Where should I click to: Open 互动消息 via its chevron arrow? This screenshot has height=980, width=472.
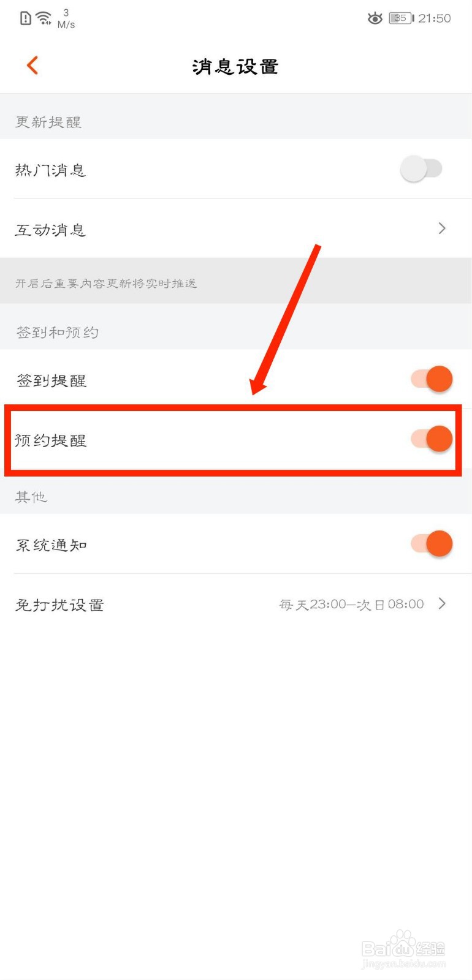point(442,228)
